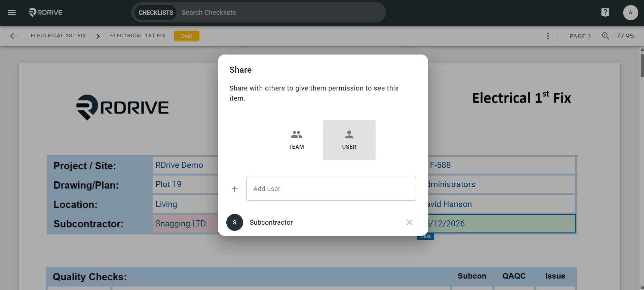
Task: Click the 12/2026 date field
Action: click(x=501, y=224)
